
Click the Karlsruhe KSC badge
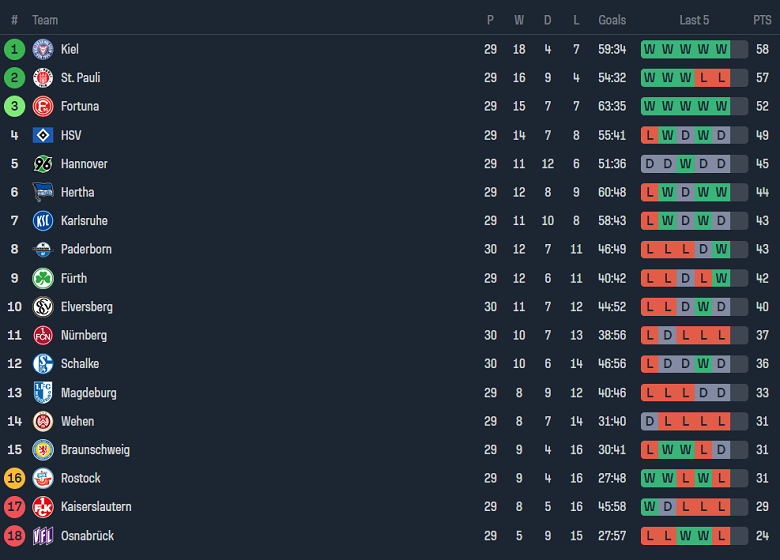(42, 221)
